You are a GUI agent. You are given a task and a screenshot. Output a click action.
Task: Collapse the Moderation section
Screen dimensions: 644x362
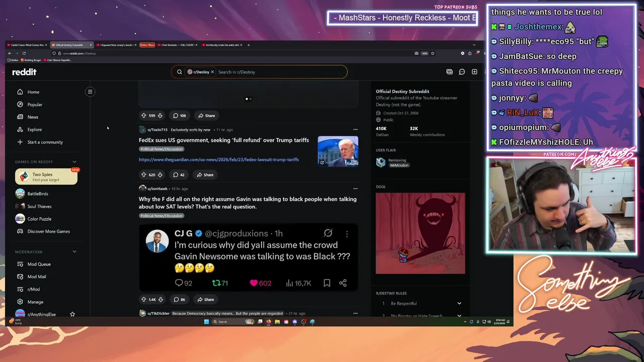74,252
